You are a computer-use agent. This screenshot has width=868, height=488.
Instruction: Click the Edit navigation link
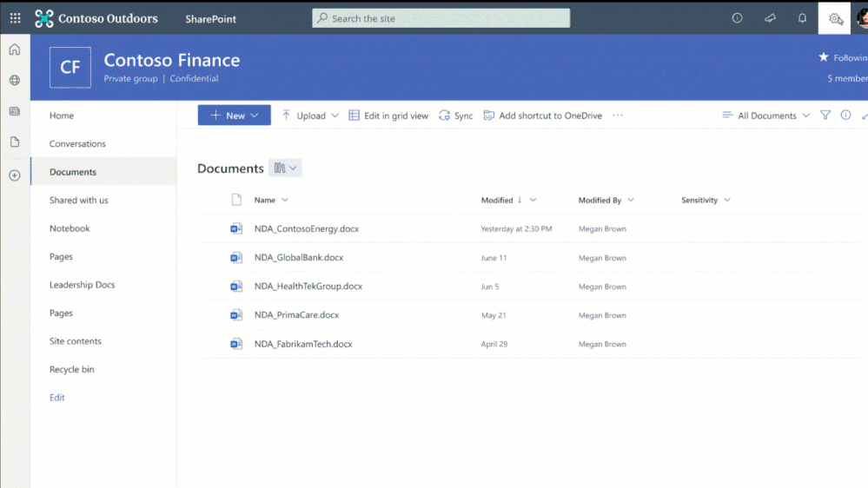[x=57, y=398]
